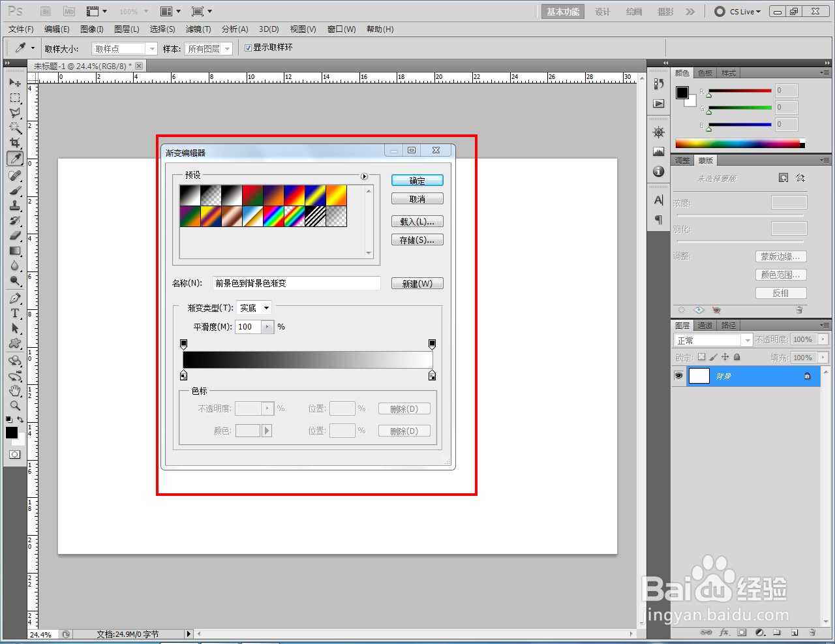Select the Pen tool
Screen dimensions: 835x644
click(x=15, y=299)
